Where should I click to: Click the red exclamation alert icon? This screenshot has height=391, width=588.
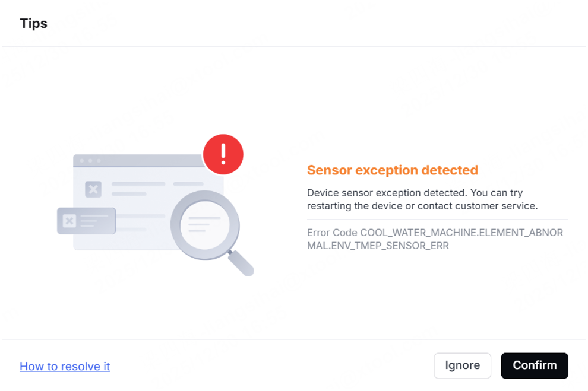(223, 154)
